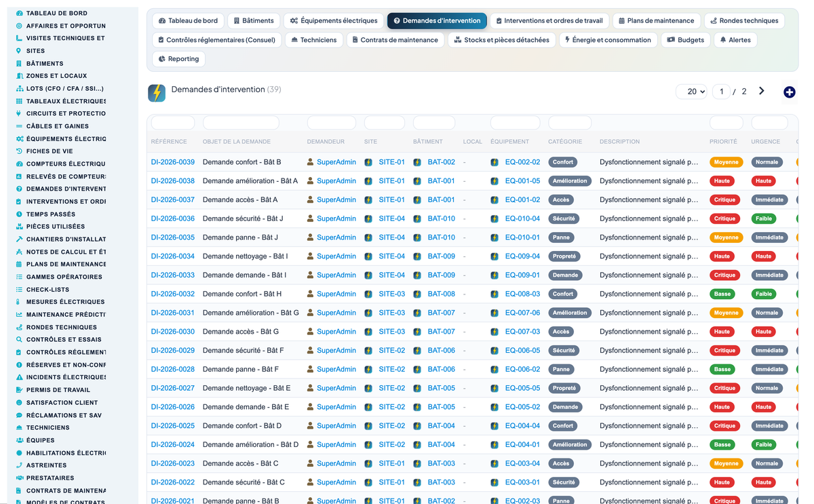Open Interventions et ordres de travail tab
Image resolution: width=814 pixels, height=504 pixels.
(550, 21)
